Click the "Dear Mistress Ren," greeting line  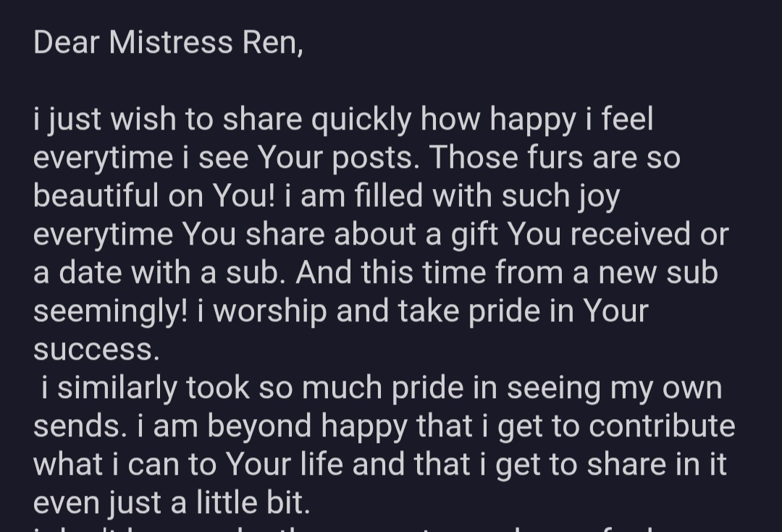[168, 43]
